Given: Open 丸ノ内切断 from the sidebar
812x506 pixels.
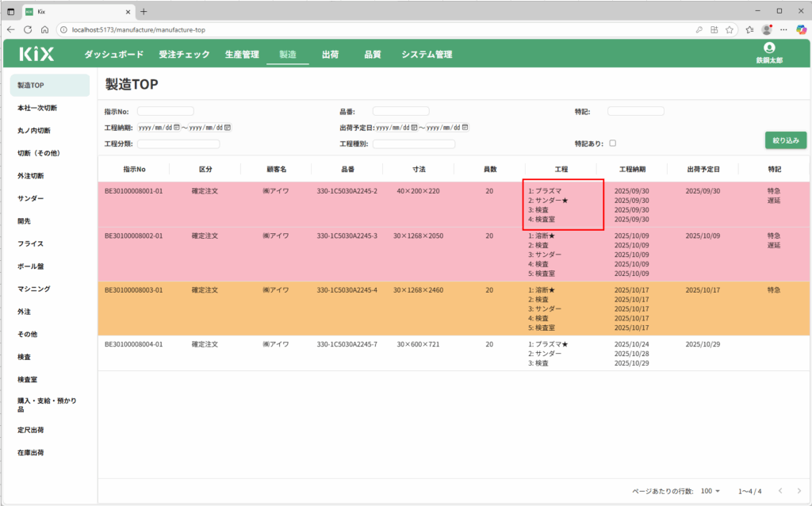Looking at the screenshot, I should (34, 130).
